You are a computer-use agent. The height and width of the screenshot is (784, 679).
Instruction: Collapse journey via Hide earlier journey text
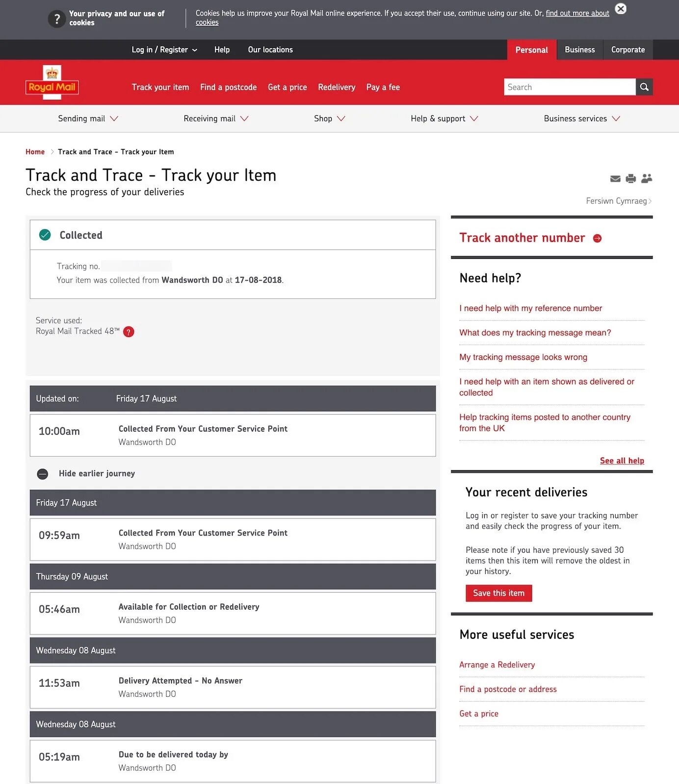tap(97, 474)
